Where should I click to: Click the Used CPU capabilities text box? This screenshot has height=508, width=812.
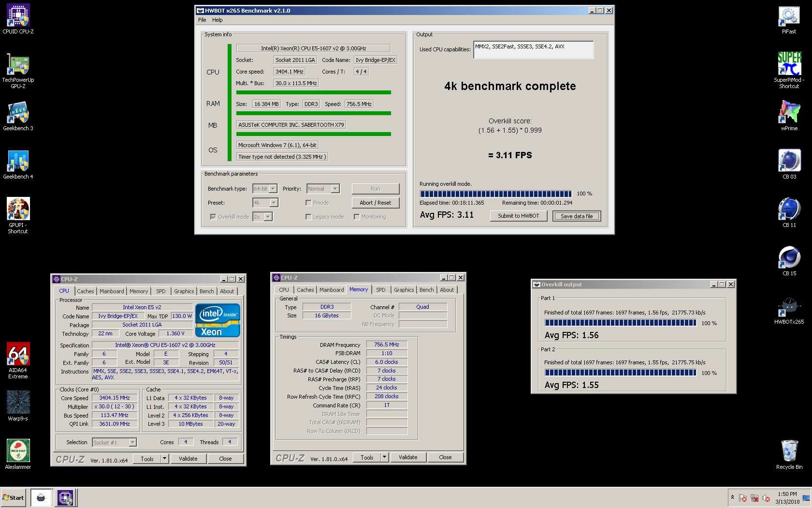(534, 49)
